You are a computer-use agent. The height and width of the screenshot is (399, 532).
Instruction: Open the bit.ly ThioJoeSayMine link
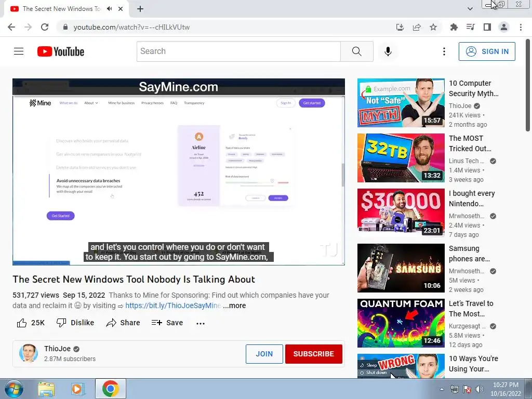point(173,305)
